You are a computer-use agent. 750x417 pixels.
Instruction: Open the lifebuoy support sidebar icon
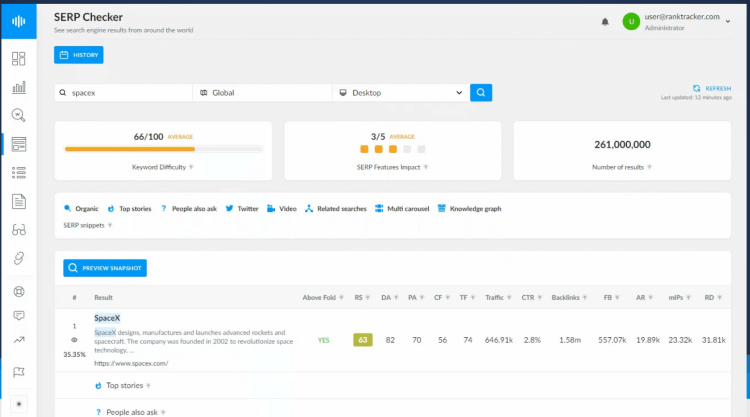click(19, 292)
